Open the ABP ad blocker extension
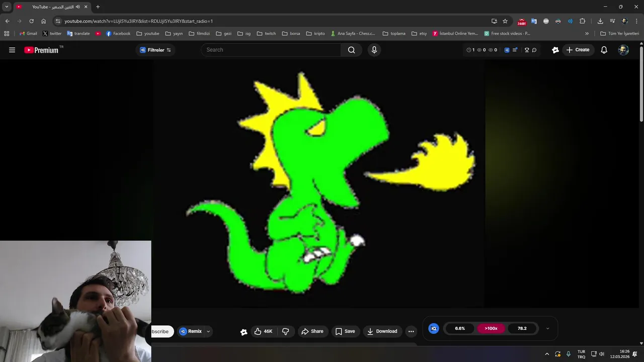The height and width of the screenshot is (362, 644). [x=546, y=21]
